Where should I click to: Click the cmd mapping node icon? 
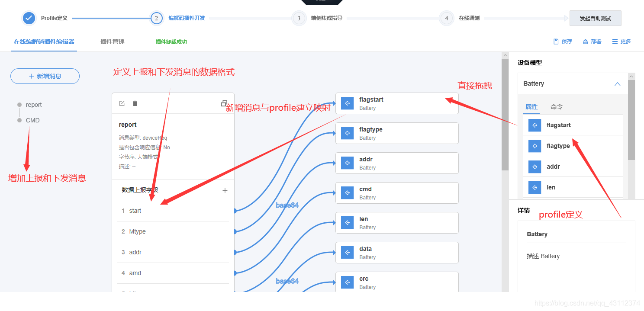point(348,193)
